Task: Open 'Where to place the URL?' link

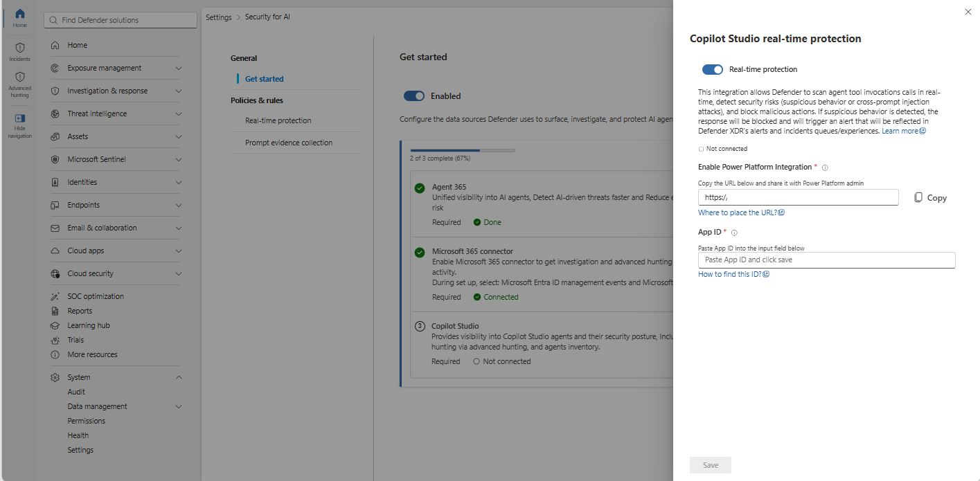Action: 741,212
